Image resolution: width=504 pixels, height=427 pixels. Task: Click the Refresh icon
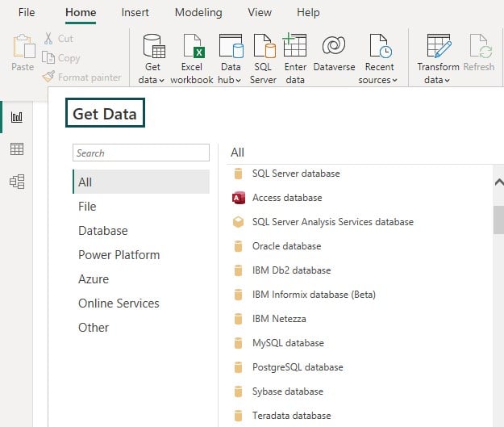pos(481,46)
